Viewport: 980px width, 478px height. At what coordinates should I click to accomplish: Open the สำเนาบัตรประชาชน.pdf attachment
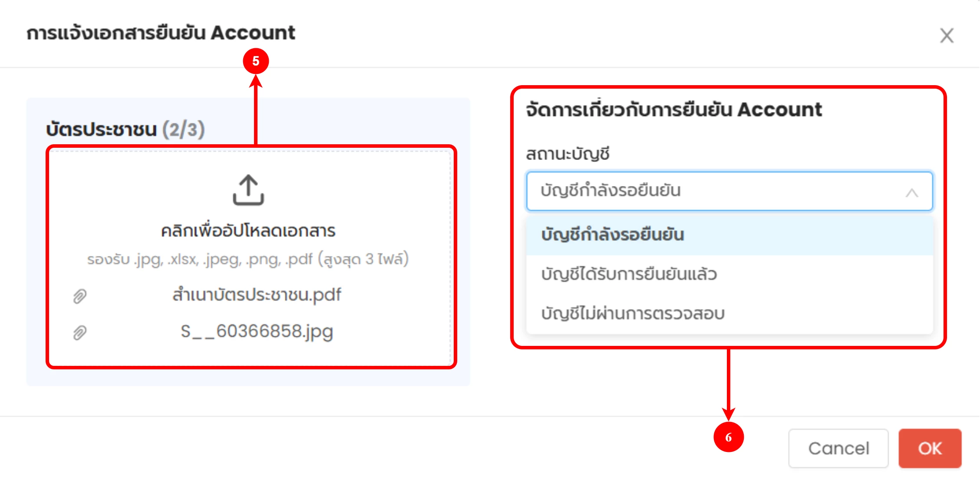[x=257, y=295]
